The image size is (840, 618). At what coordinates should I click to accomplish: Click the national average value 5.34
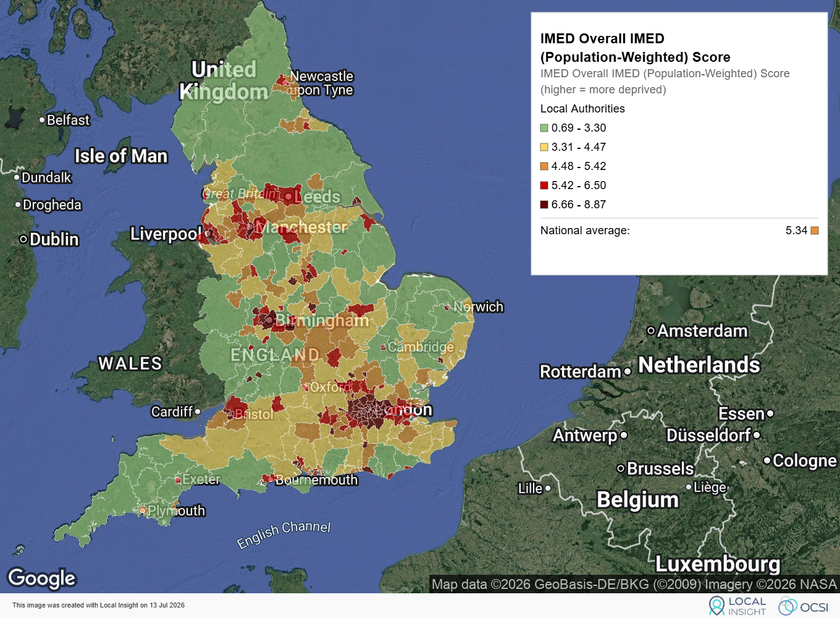[796, 231]
